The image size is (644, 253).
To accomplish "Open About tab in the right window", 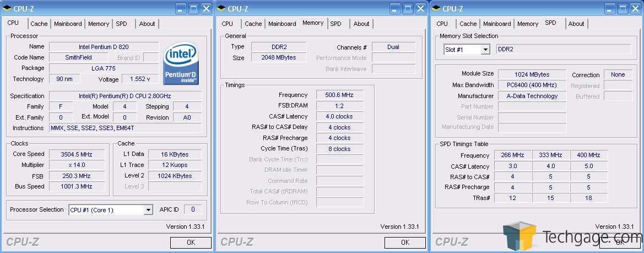I will click(x=576, y=24).
